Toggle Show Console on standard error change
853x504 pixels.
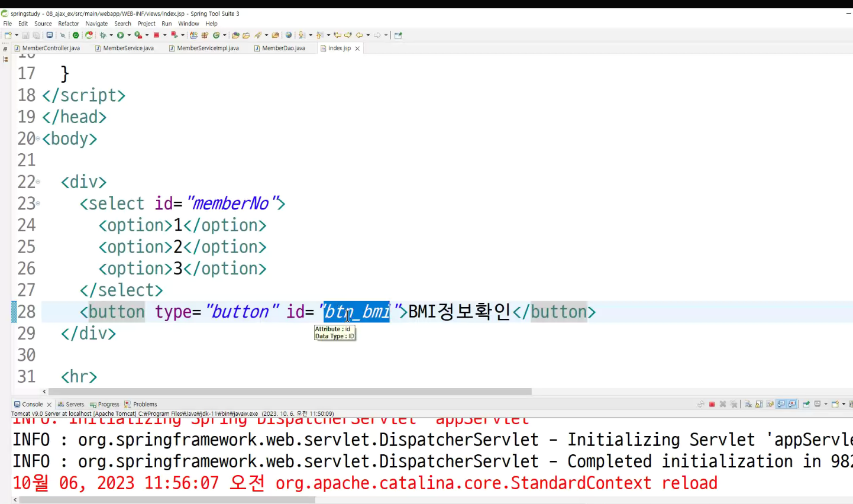pos(791,405)
